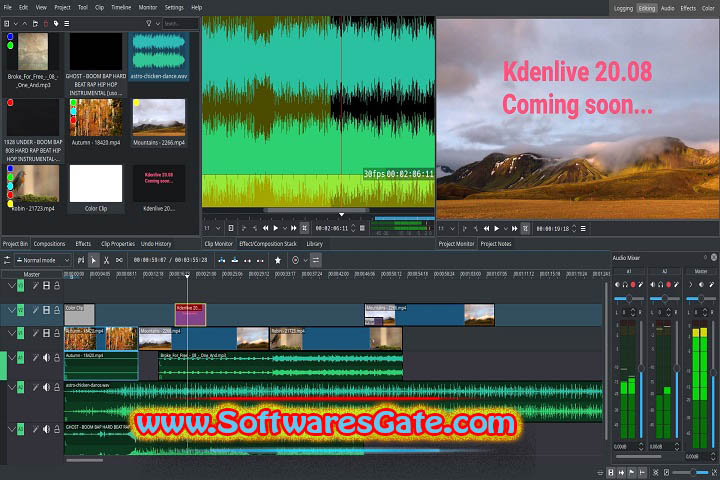Image resolution: width=720 pixels, height=480 pixels.
Task: Click the set zone in icon in Clip Monitor
Action: (244, 228)
